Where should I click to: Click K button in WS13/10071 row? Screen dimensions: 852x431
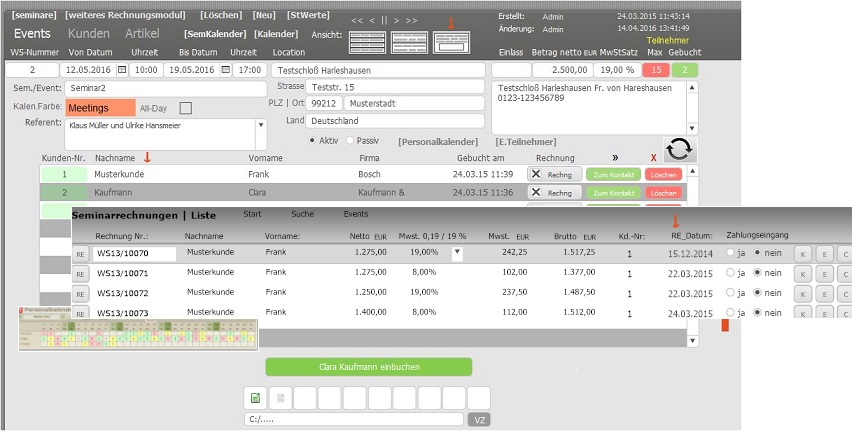tap(803, 274)
